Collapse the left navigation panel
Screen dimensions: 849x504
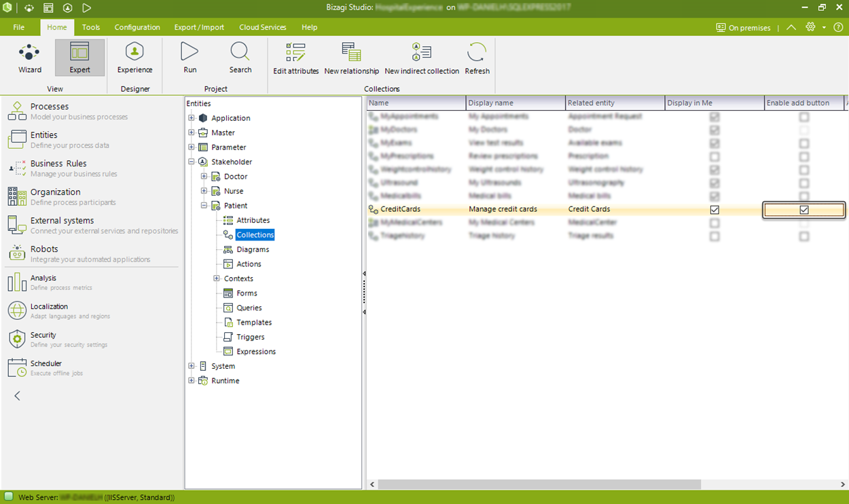click(17, 395)
